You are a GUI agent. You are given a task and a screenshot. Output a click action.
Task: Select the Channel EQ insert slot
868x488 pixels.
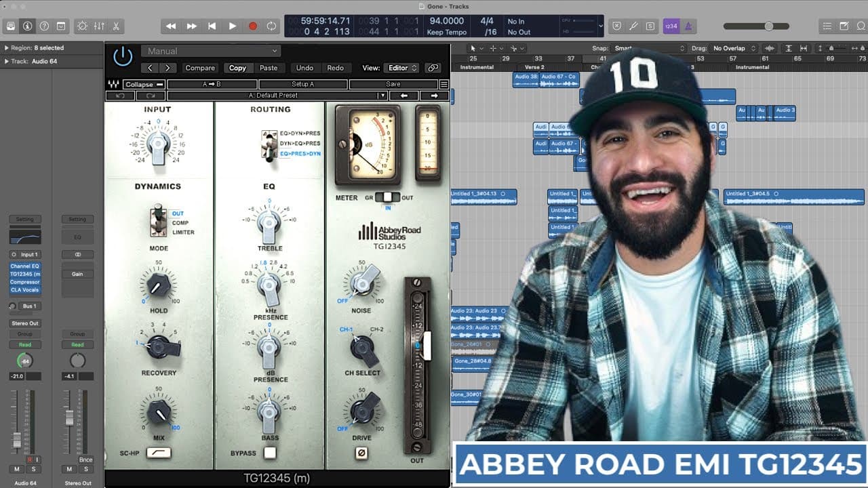tap(25, 266)
